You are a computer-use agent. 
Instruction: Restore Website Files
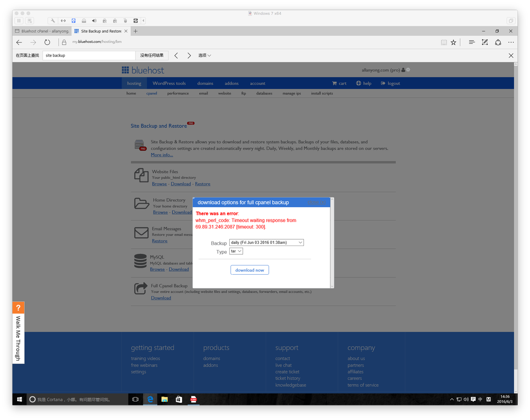click(x=203, y=184)
